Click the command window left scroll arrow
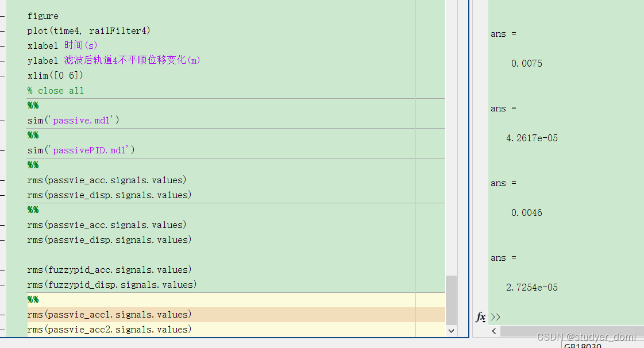The height and width of the screenshot is (348, 644). (494, 331)
